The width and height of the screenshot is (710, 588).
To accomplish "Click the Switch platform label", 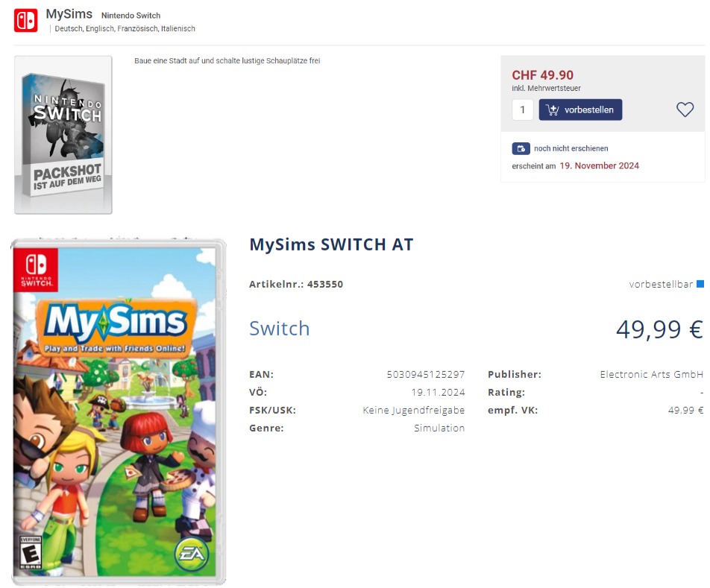I will coord(280,328).
